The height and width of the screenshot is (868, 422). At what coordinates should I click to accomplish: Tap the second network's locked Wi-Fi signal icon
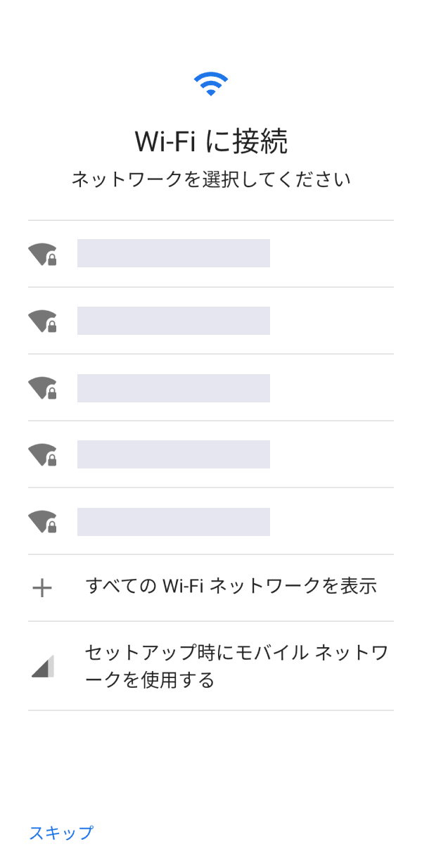coord(41,320)
